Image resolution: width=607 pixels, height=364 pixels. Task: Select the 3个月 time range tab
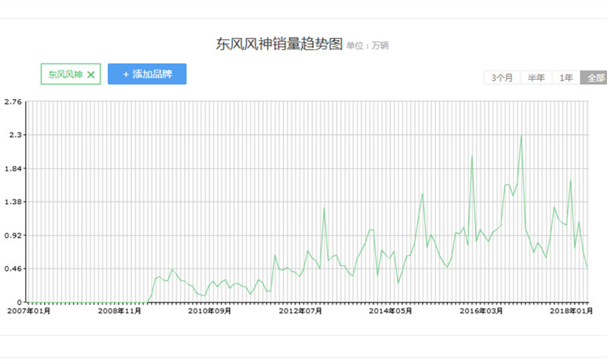(x=502, y=77)
